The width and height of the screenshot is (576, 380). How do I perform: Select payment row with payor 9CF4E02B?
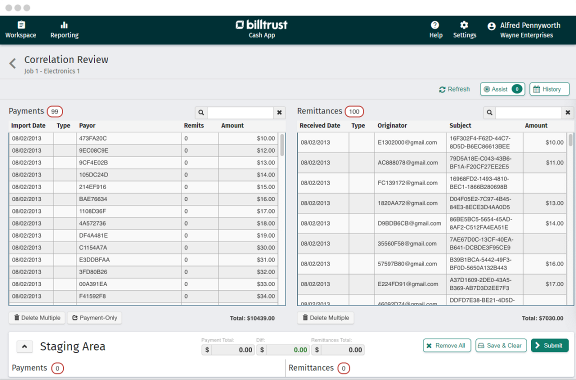click(x=144, y=163)
